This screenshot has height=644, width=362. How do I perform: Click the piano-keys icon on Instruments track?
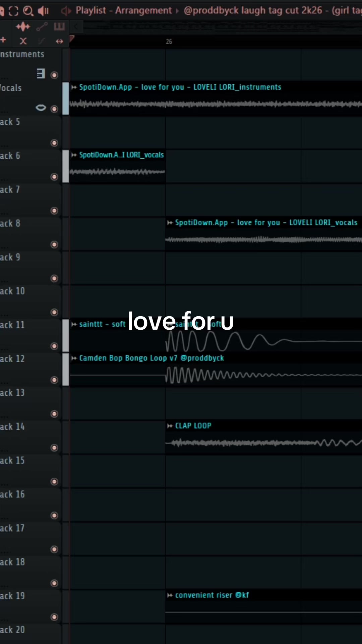[x=41, y=73]
